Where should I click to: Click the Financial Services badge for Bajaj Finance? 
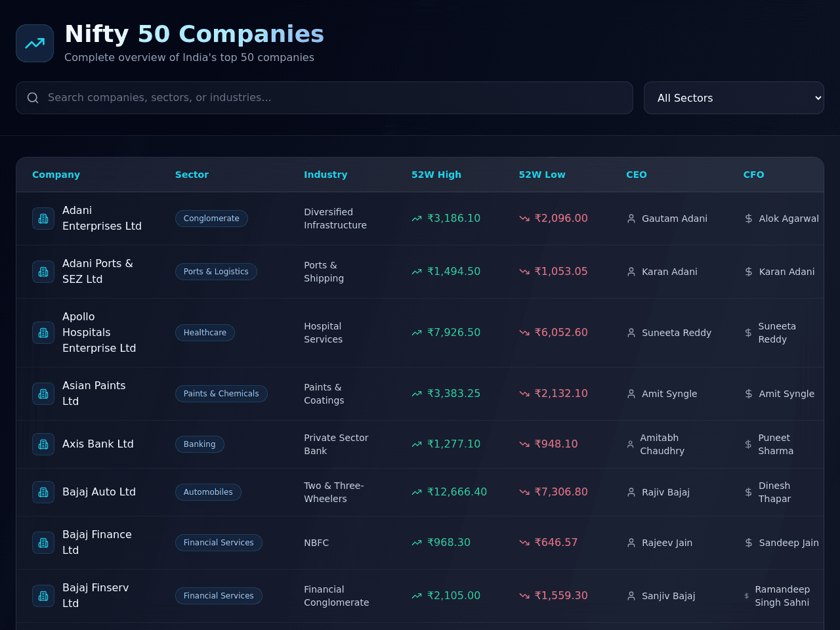coord(219,543)
